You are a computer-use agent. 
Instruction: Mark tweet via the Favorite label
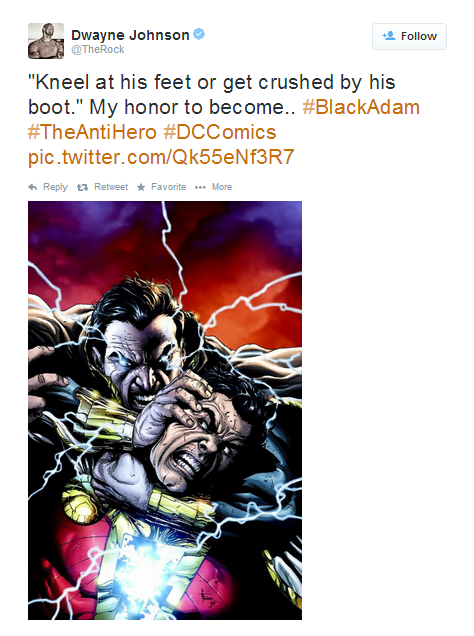[x=168, y=187]
